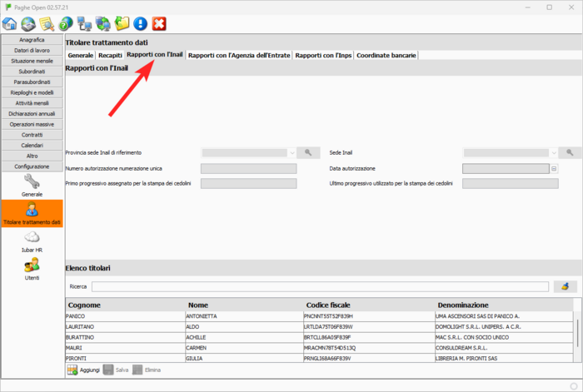This screenshot has height=392, width=583.
Task: Open the globe help question mark icon
Action: pyautogui.click(x=65, y=23)
